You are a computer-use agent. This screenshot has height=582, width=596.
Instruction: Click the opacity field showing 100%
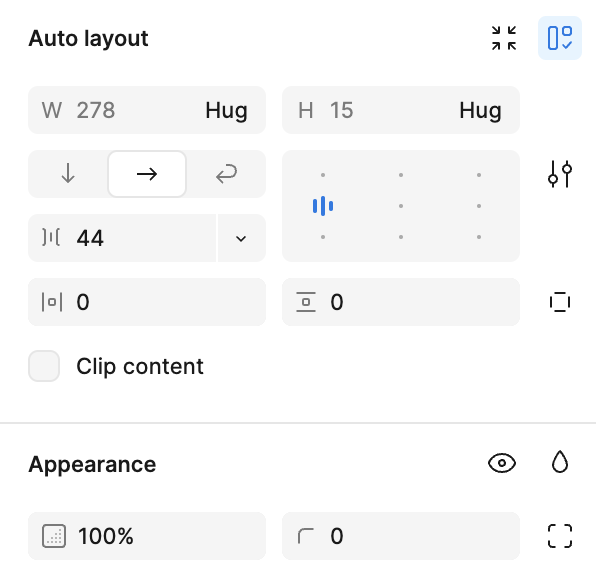tap(147, 536)
